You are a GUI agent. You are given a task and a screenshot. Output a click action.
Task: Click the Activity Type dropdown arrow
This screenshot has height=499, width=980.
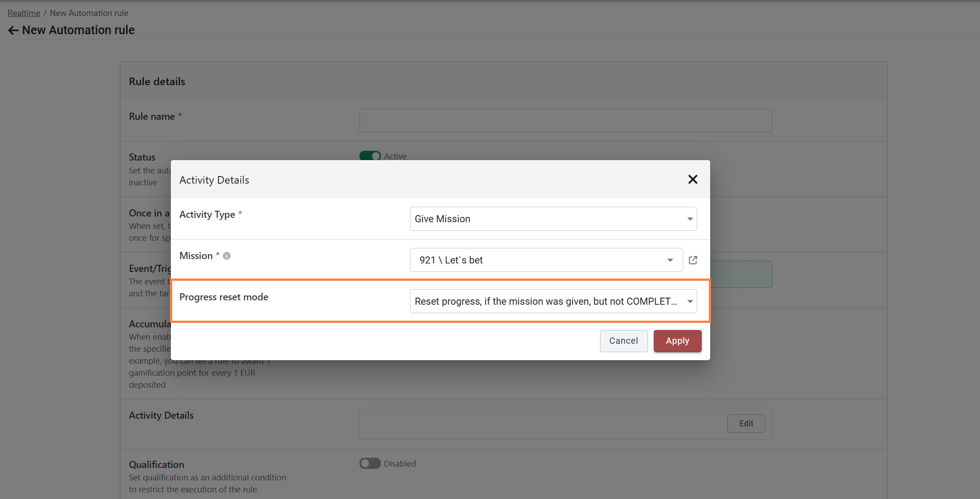[690, 219]
